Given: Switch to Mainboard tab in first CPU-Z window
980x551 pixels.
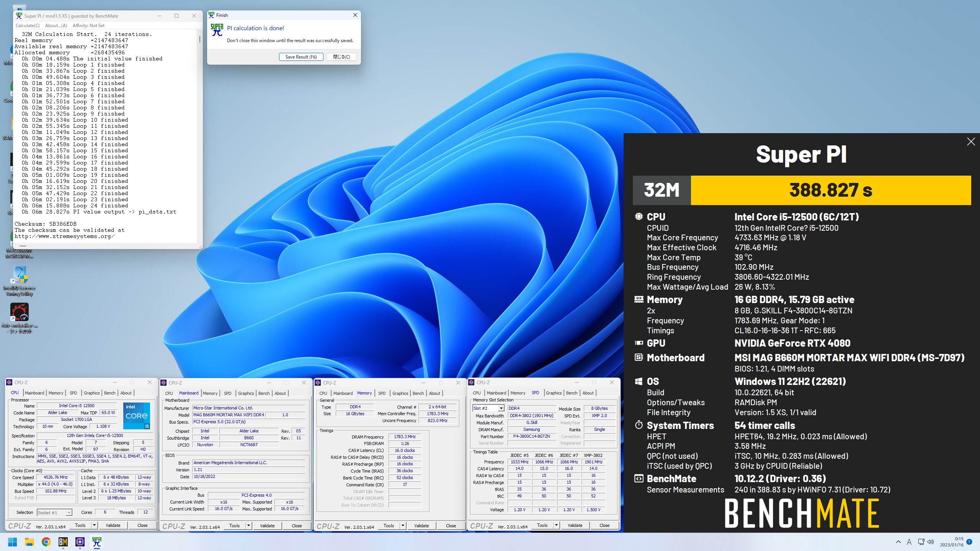Looking at the screenshot, I should point(34,393).
